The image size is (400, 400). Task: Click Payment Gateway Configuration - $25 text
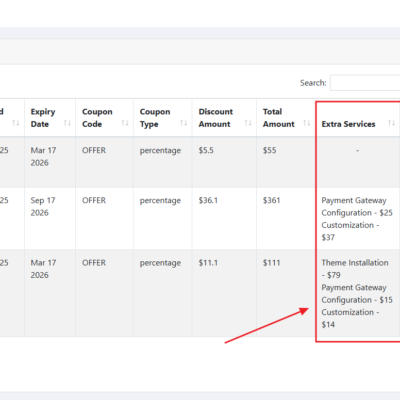tap(357, 206)
